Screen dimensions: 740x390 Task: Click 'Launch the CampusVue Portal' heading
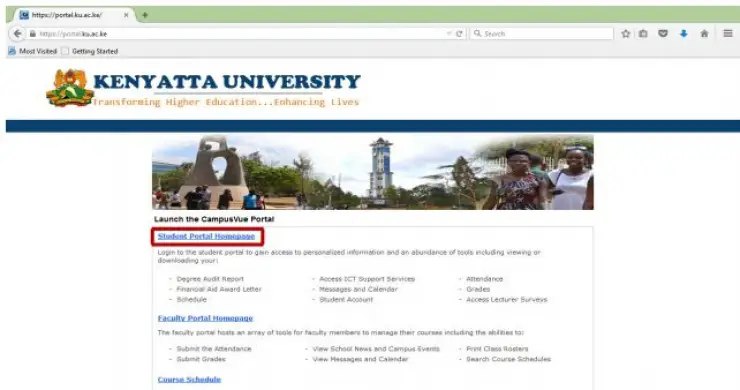214,219
